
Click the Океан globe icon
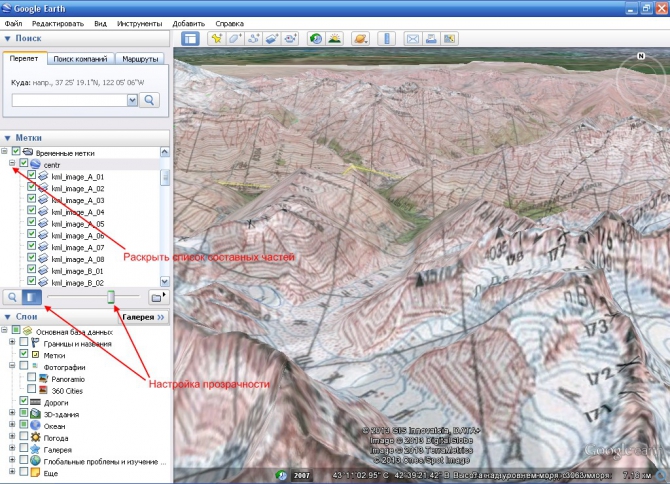pos(35,425)
